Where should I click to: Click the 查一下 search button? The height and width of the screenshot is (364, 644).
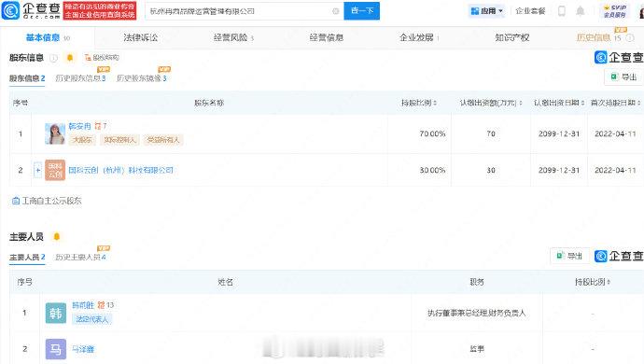pos(362,10)
